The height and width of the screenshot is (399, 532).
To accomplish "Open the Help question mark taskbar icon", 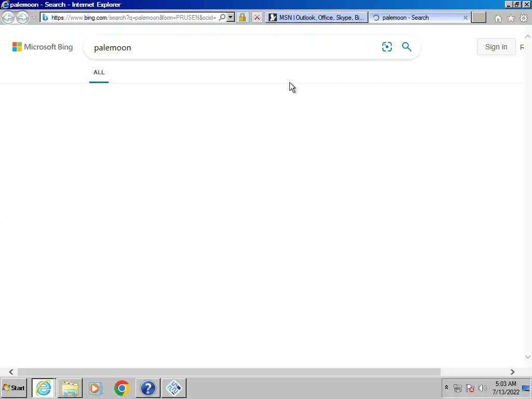I will pos(148,388).
